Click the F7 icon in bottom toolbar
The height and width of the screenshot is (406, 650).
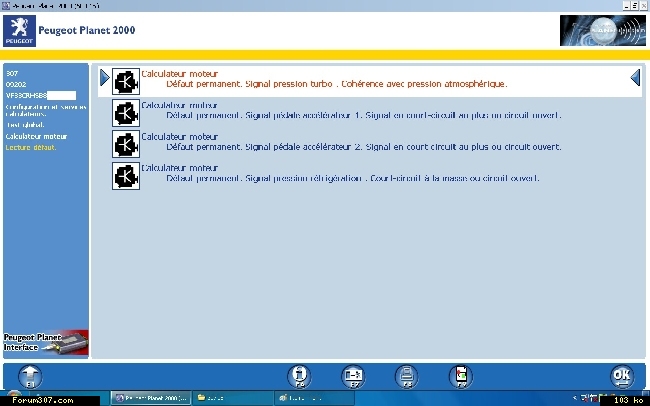click(x=353, y=377)
